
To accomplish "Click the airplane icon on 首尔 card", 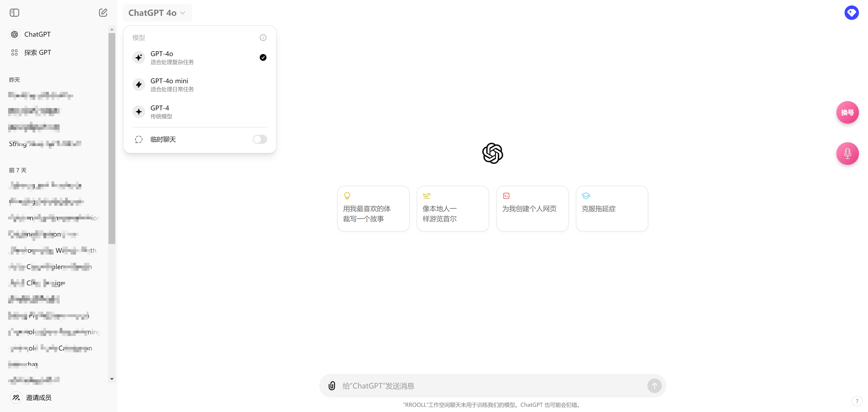I will point(427,196).
